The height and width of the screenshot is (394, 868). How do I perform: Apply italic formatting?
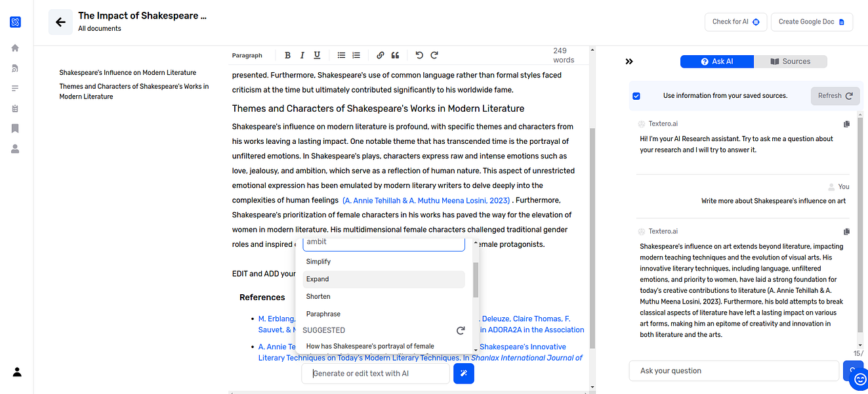coord(302,55)
